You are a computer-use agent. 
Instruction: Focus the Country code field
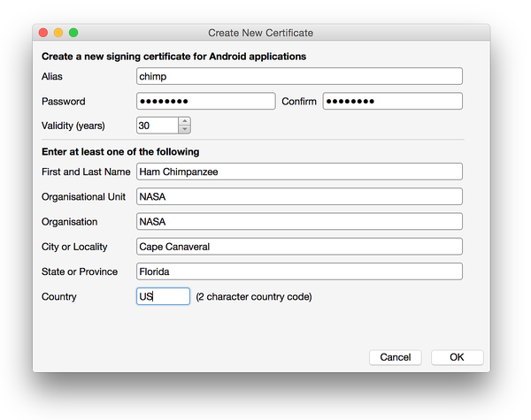tap(163, 296)
